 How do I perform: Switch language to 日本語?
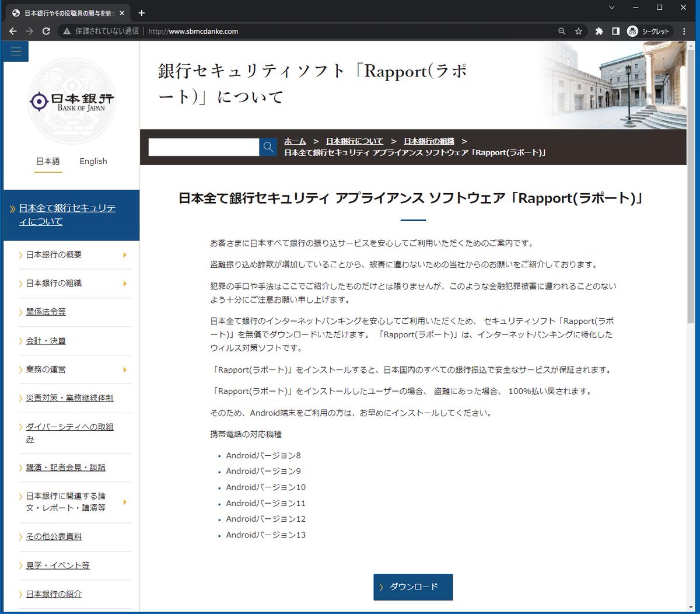tap(48, 161)
